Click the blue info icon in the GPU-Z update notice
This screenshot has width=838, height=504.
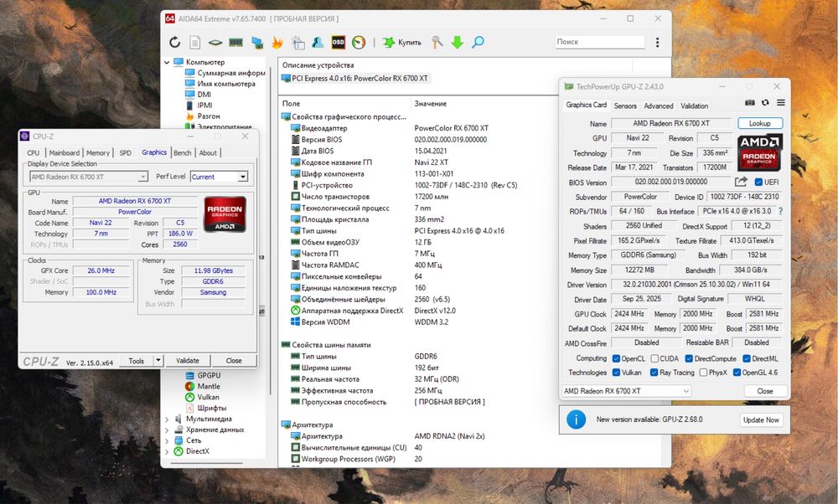coord(577,419)
